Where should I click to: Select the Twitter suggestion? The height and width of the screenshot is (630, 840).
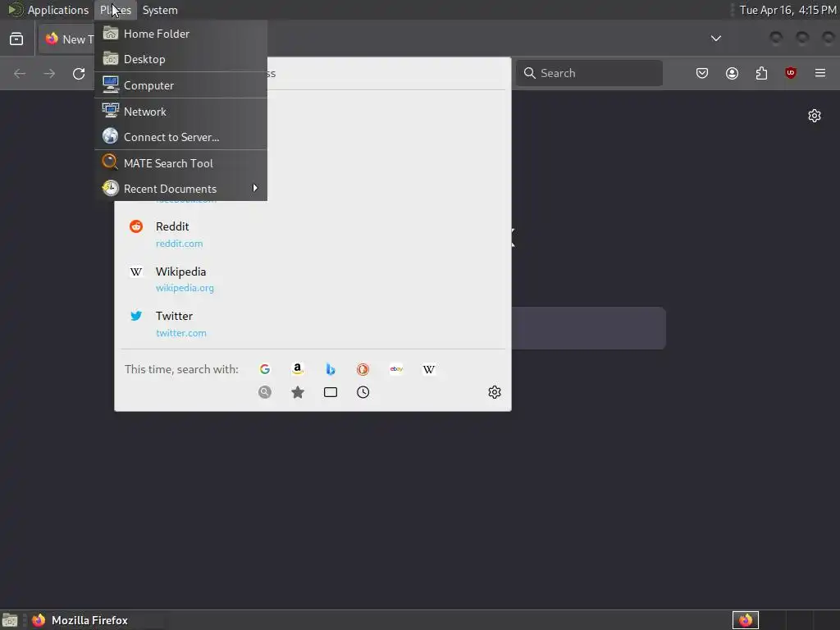point(313,323)
